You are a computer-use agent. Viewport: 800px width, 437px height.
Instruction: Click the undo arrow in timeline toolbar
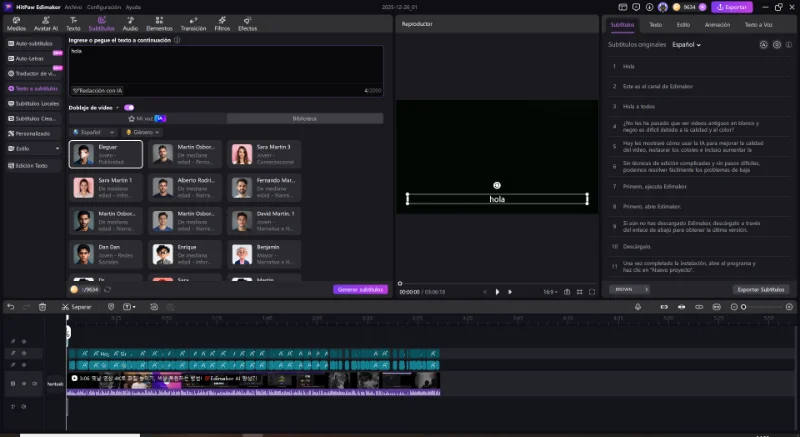pyautogui.click(x=11, y=307)
